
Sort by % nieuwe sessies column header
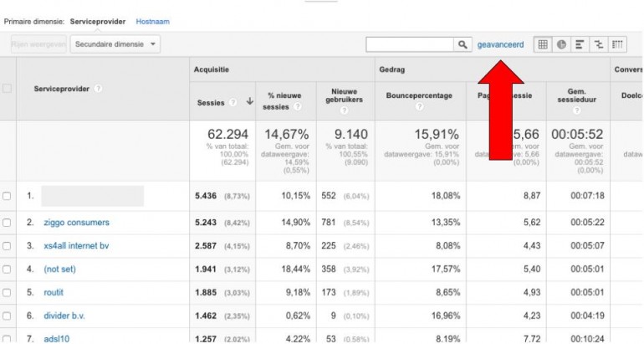point(284,101)
